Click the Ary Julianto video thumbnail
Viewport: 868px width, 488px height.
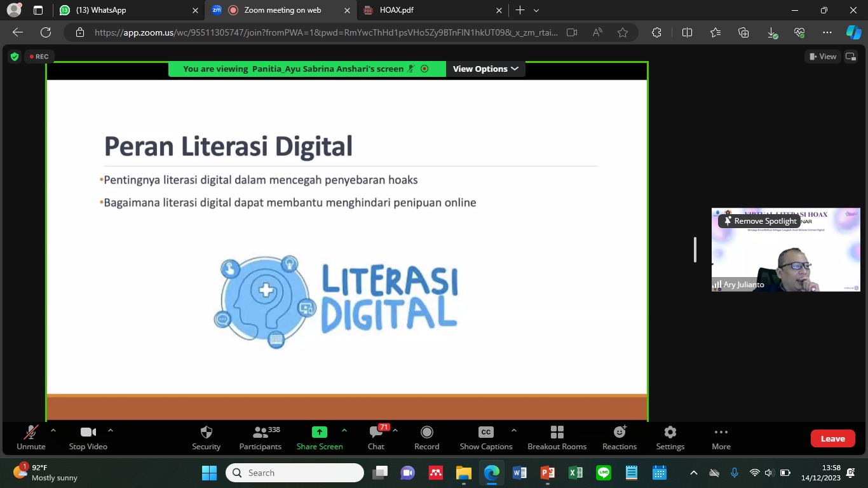click(x=786, y=250)
